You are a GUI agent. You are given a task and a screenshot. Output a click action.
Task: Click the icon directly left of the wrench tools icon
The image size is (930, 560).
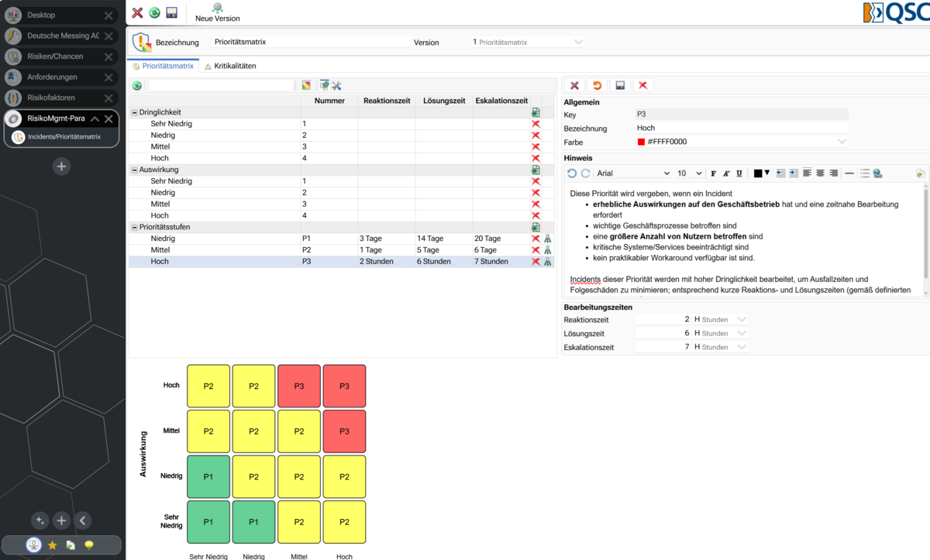(x=325, y=85)
